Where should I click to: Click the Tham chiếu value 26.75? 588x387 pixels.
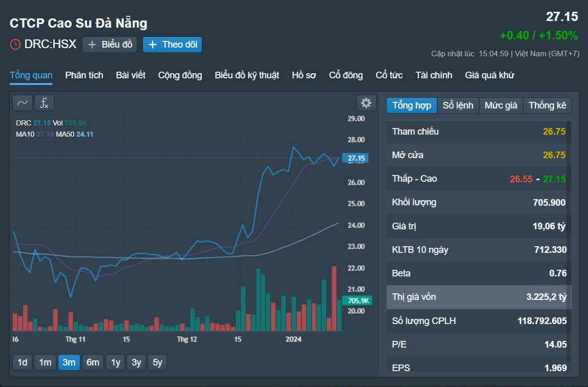click(x=554, y=132)
